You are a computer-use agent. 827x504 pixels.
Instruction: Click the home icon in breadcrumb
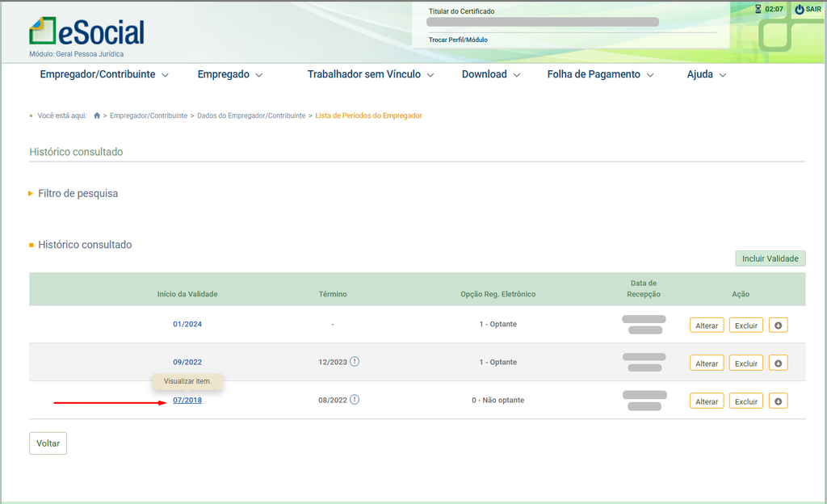(x=97, y=115)
